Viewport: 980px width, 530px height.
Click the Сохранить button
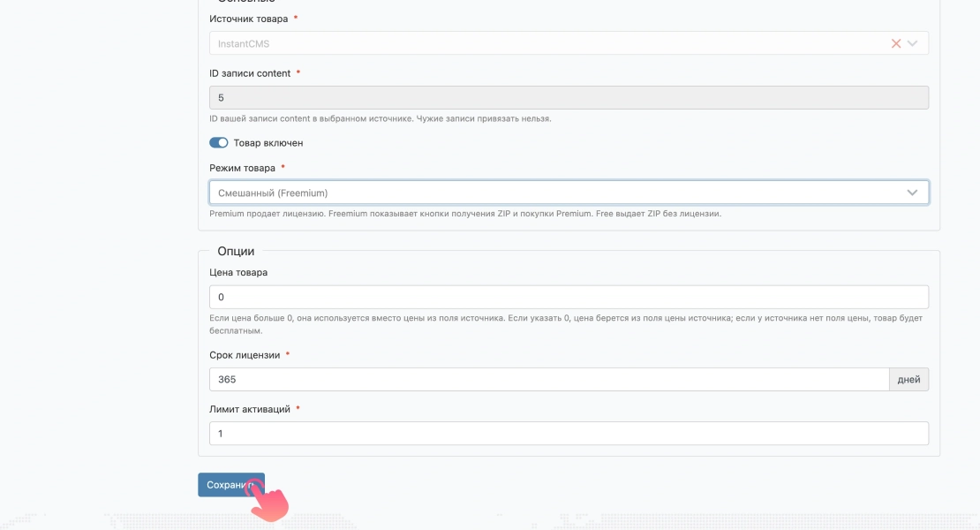[x=231, y=485]
